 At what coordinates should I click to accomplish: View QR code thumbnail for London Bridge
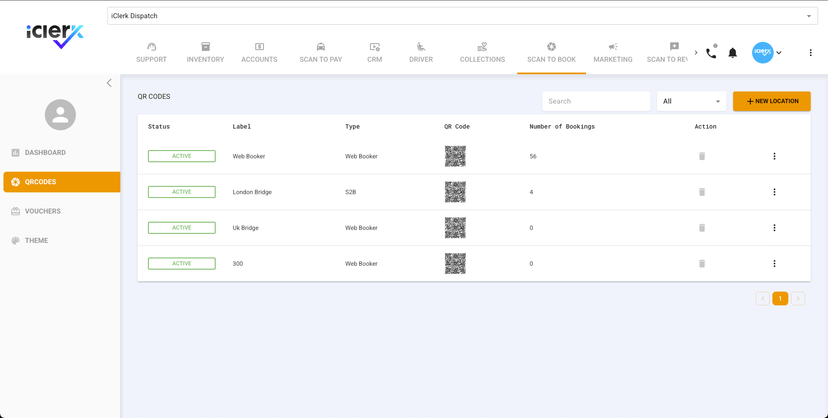pos(455,192)
